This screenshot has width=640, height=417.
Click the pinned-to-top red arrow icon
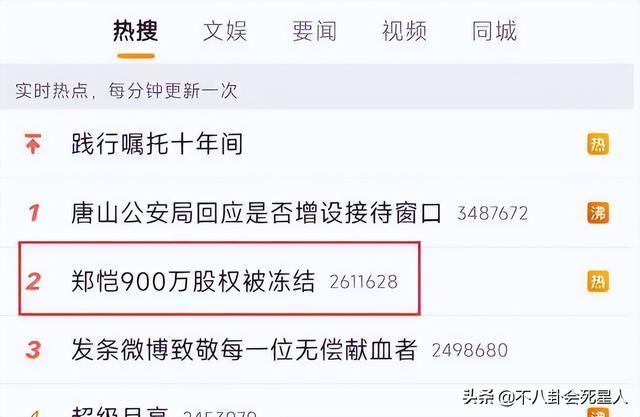coord(33,144)
